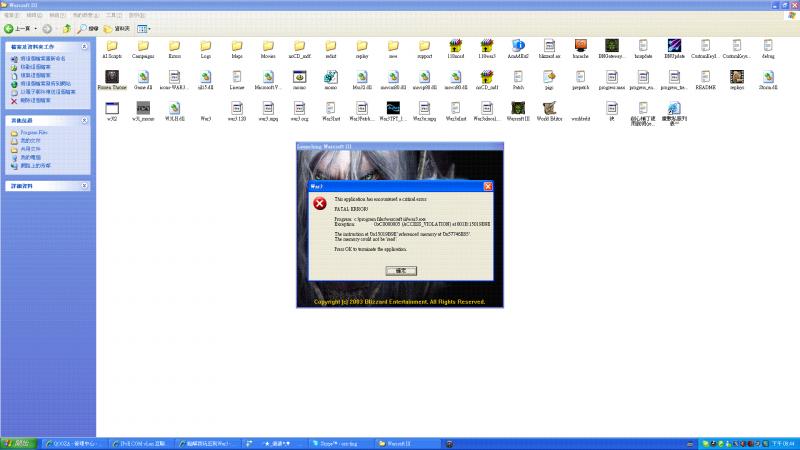Go back with the green Back arrow
Viewport: 800px width, 450px height.
[x=17, y=29]
